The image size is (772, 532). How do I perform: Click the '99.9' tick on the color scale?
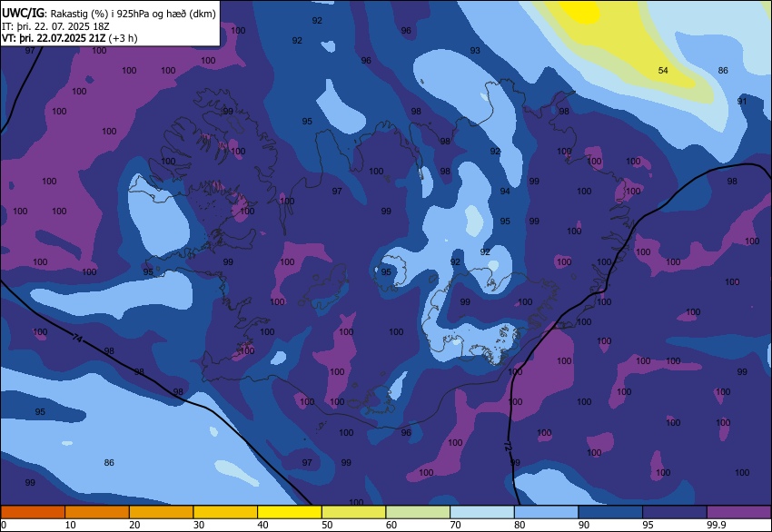(715, 525)
